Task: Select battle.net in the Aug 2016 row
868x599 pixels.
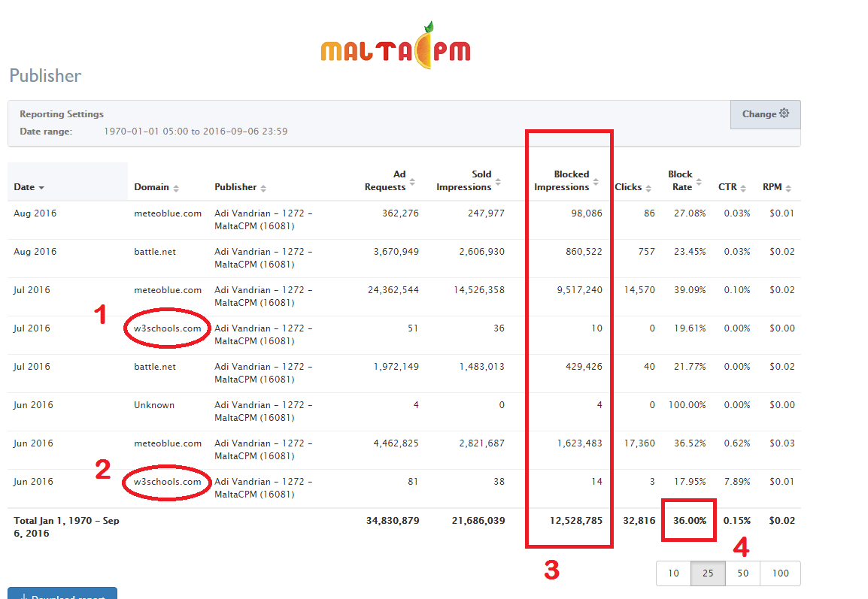Action: [155, 252]
